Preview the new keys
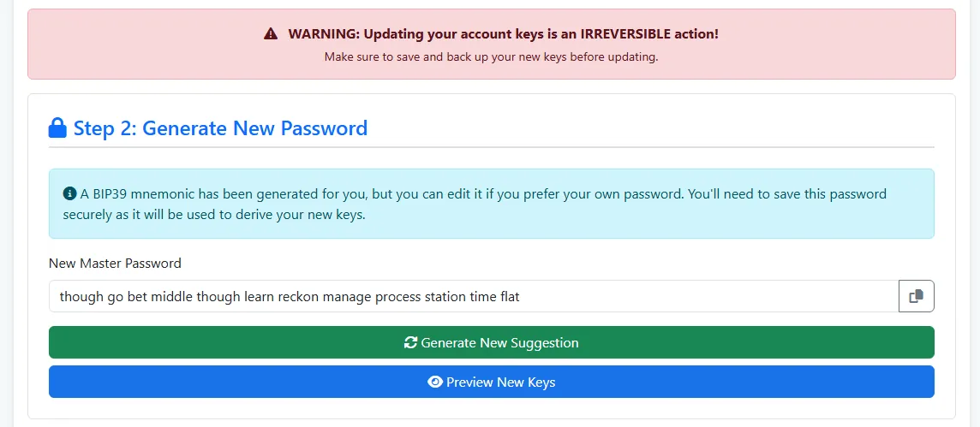The image size is (980, 427). click(491, 382)
